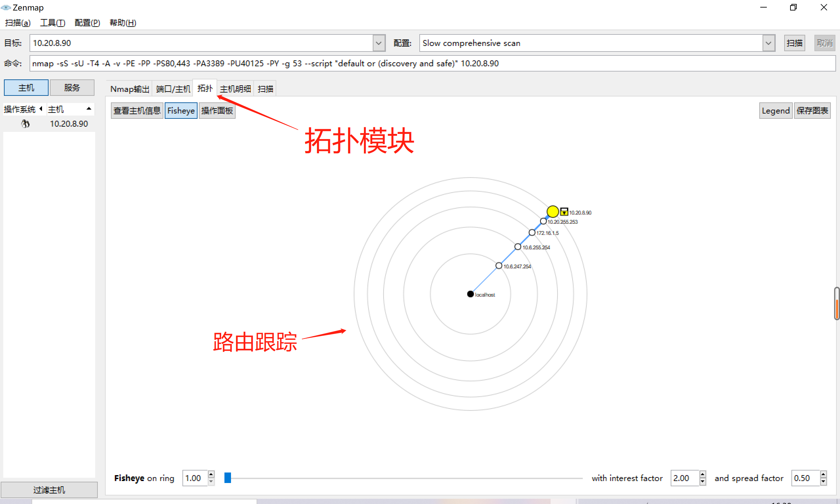Toggle the Fisheye view button

(x=180, y=111)
